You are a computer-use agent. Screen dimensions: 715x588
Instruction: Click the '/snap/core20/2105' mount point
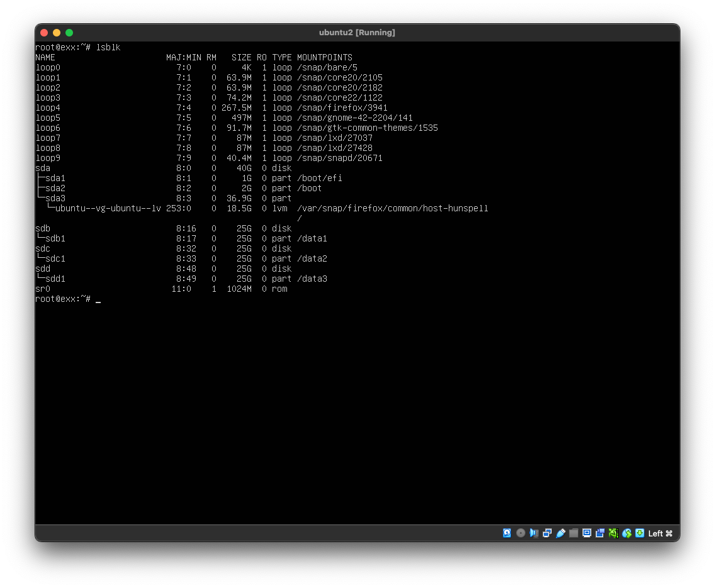pyautogui.click(x=340, y=77)
